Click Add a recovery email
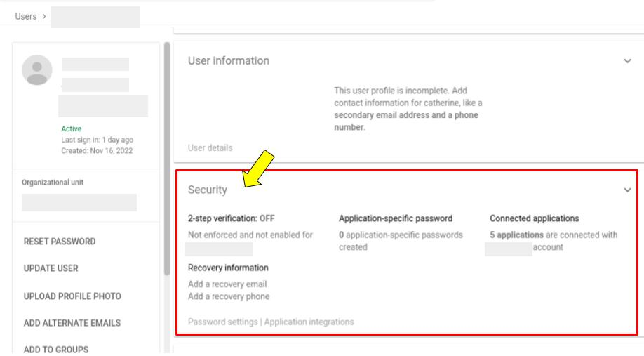 [227, 284]
